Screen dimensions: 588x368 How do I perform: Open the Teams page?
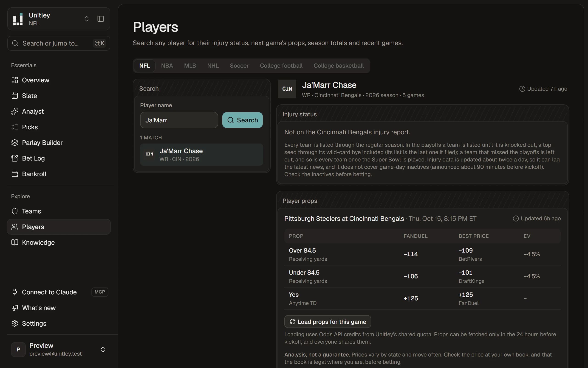click(x=59, y=211)
